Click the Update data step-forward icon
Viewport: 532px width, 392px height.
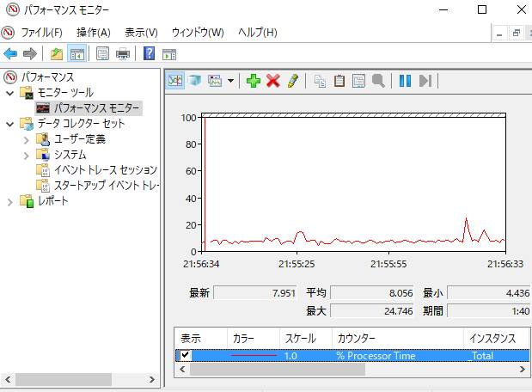pos(425,81)
